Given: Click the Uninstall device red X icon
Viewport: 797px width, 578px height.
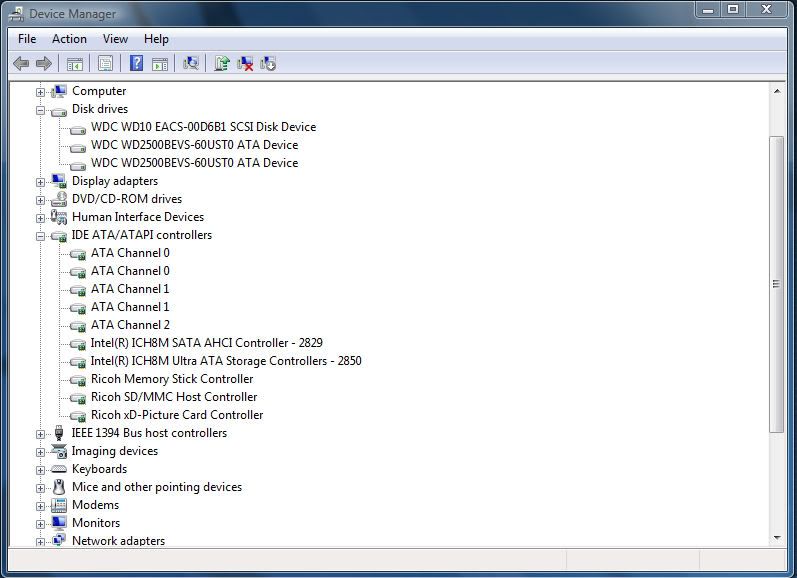Looking at the screenshot, I should pos(245,64).
